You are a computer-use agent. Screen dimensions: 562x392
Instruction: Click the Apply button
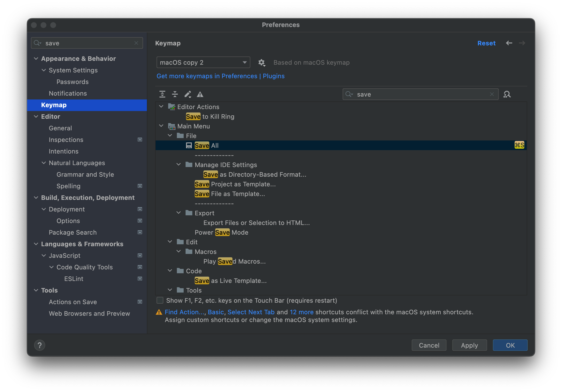click(469, 345)
